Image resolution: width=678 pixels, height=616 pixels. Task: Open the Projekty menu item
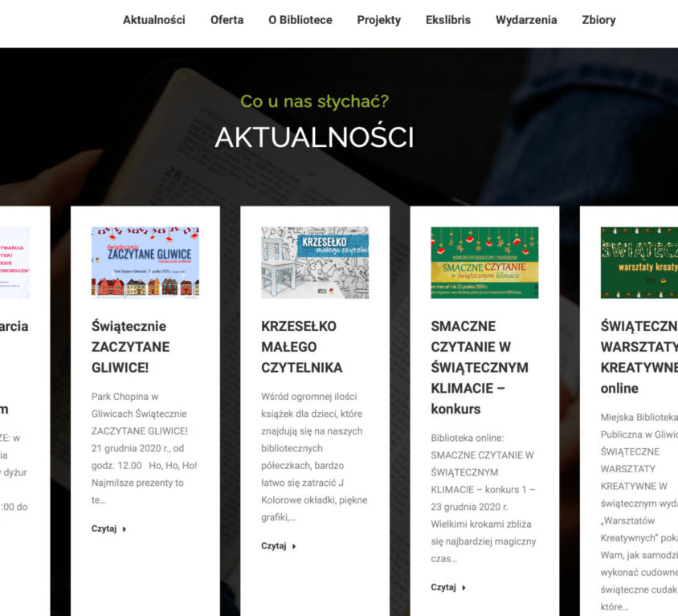pos(379,20)
